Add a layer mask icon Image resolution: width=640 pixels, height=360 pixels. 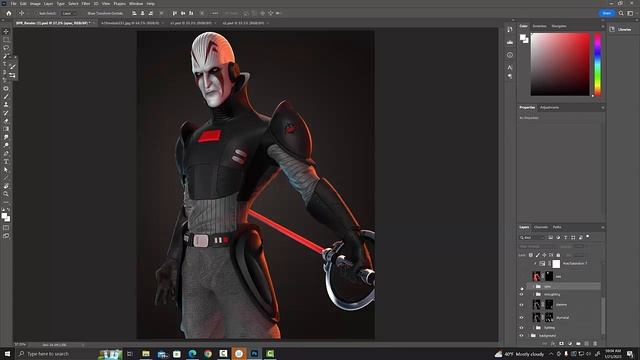point(561,344)
